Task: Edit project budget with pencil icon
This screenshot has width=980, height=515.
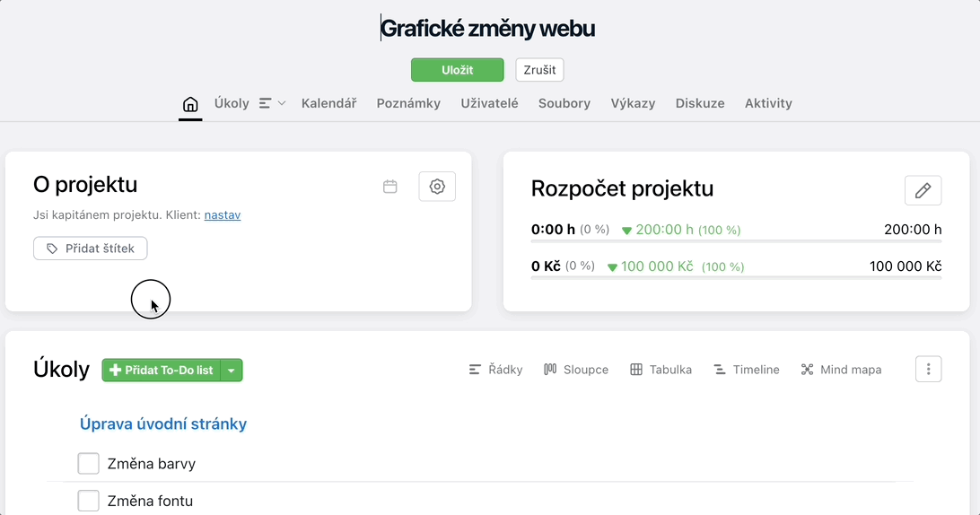Action: (x=923, y=190)
